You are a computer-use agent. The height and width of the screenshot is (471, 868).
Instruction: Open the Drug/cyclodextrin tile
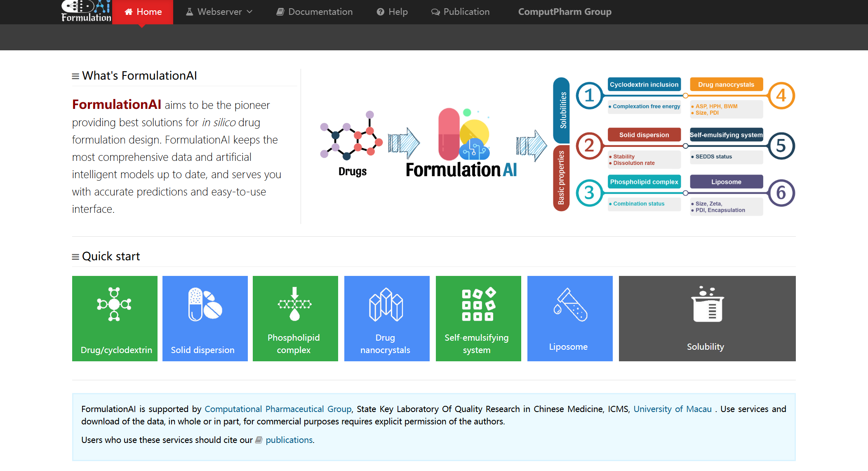115,318
